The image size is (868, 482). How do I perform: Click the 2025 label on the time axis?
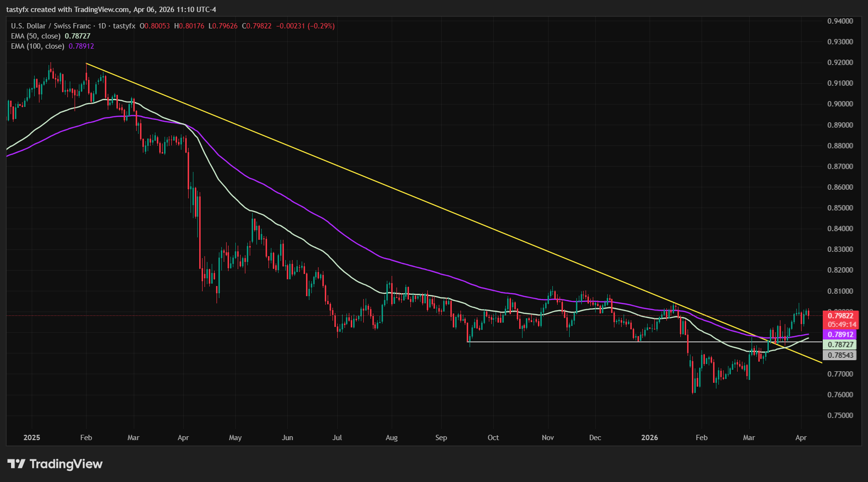pos(31,438)
